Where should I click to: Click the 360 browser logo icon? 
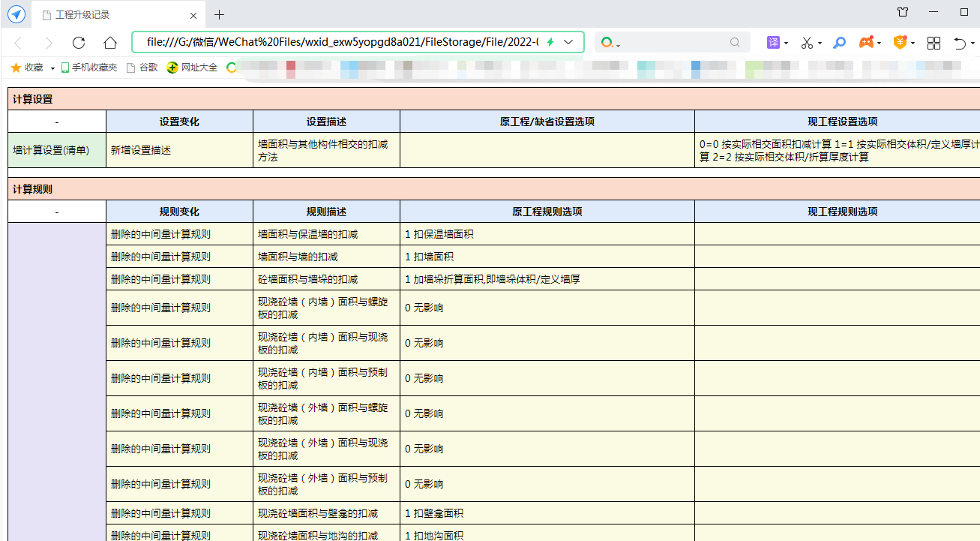click(16, 14)
